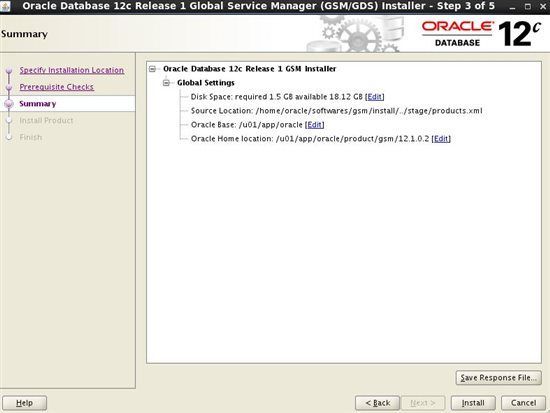Go back with the Back button
Viewport: 550px width, 413px height.
377,403
